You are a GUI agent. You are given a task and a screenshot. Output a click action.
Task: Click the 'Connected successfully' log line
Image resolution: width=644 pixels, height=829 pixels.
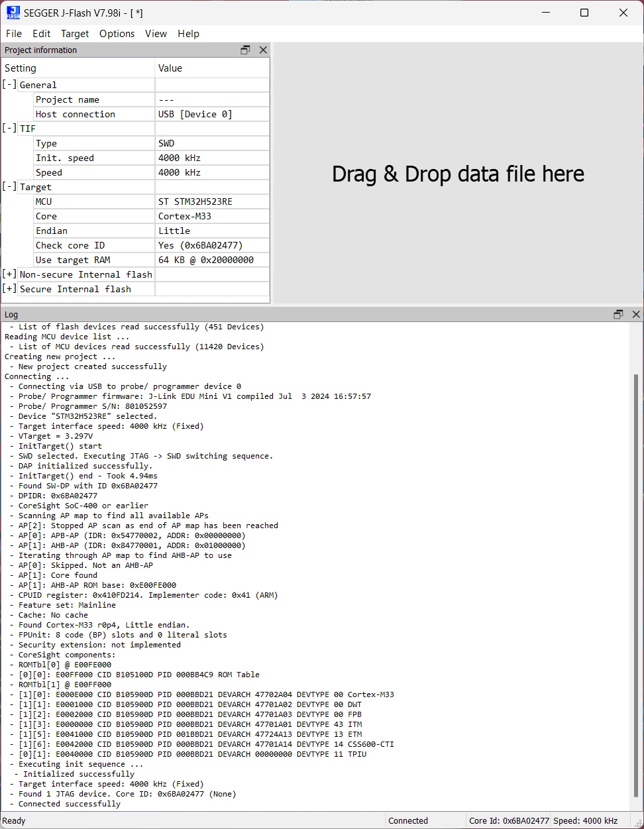[x=65, y=804]
